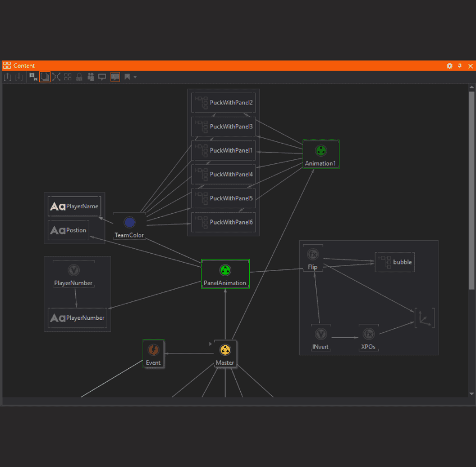Click the vertical scrollbar thumb

[472, 191]
